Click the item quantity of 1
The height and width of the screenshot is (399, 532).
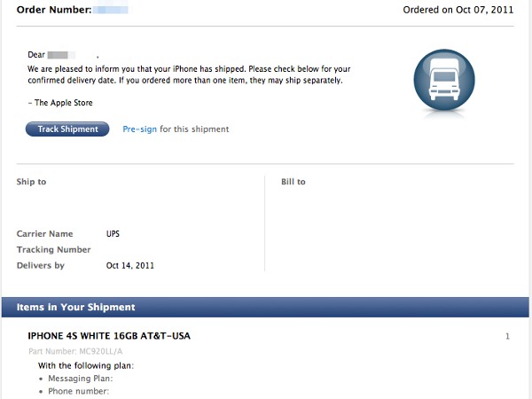point(507,337)
